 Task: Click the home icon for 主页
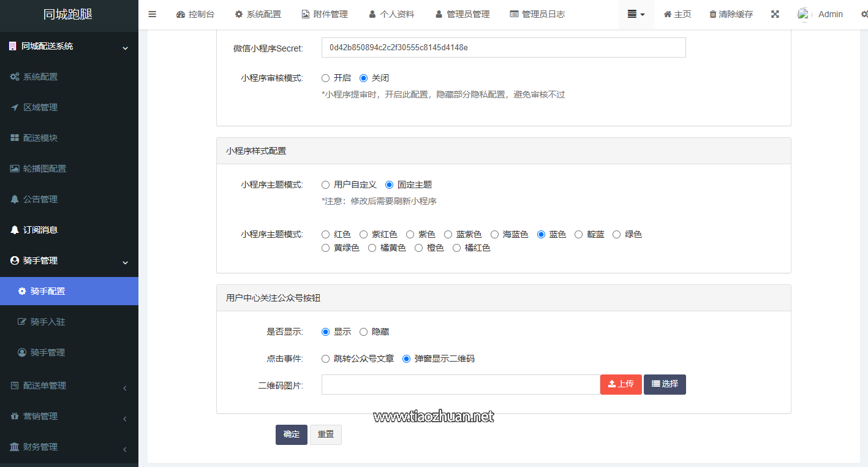(x=668, y=14)
